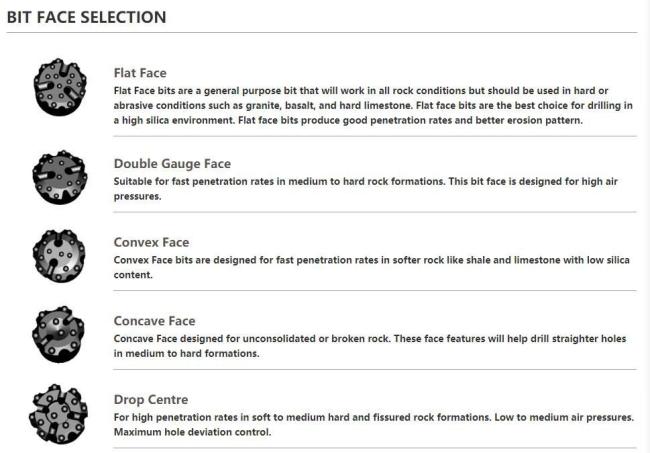This screenshot has height=453, width=650.
Task: Select the Drop Centre description text
Action: click(x=370, y=425)
